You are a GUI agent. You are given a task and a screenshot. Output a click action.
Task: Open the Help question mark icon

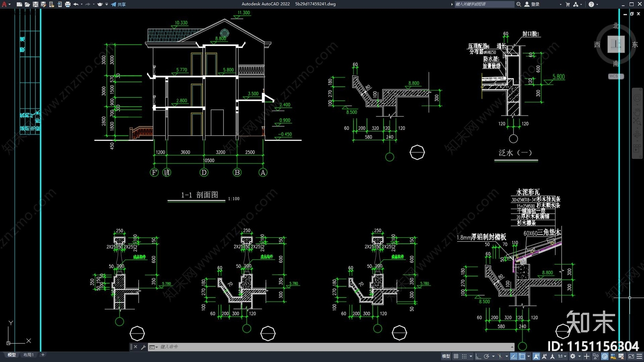coord(591,4)
